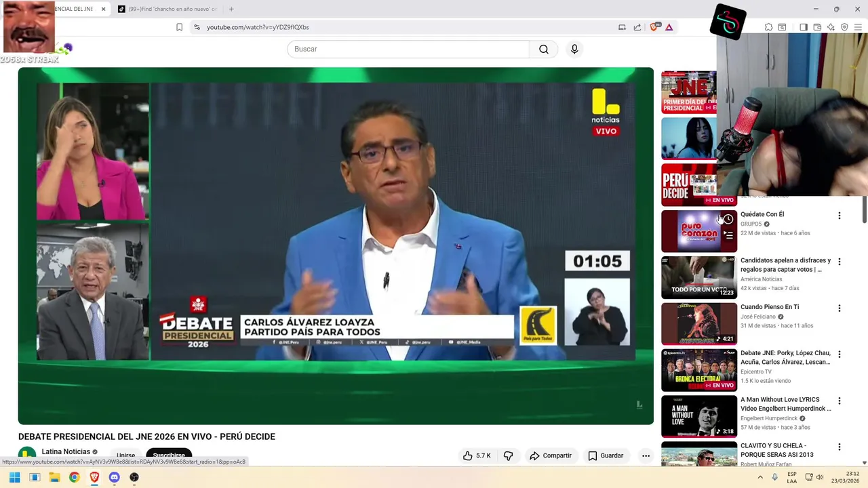Open options for A Man Without Love
The height and width of the screenshot is (488, 868).
(x=839, y=401)
